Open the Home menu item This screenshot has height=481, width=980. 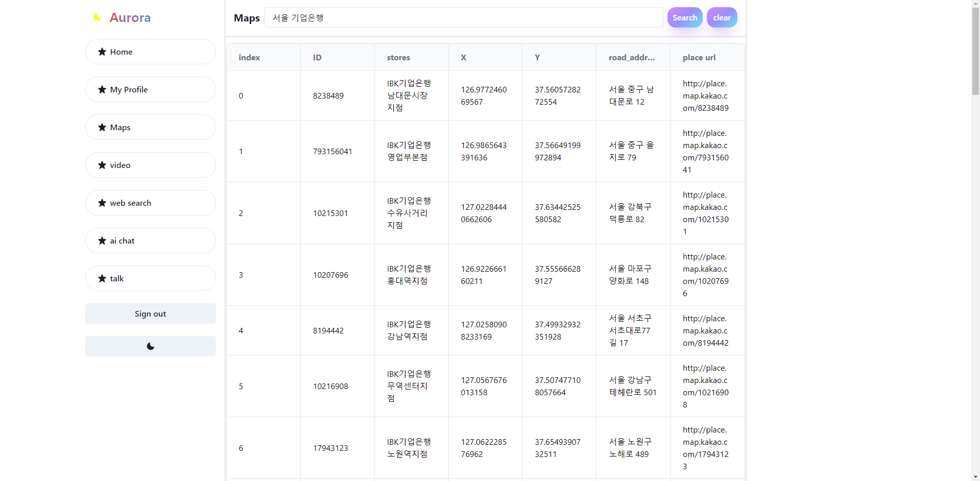151,52
